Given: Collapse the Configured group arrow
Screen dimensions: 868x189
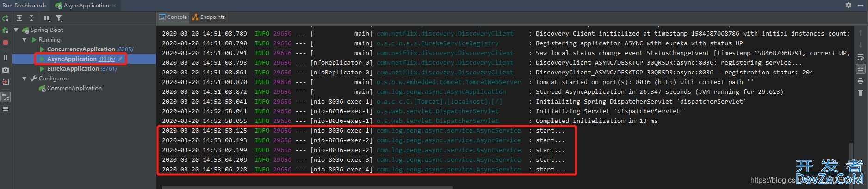Looking at the screenshot, I should click(x=25, y=79).
